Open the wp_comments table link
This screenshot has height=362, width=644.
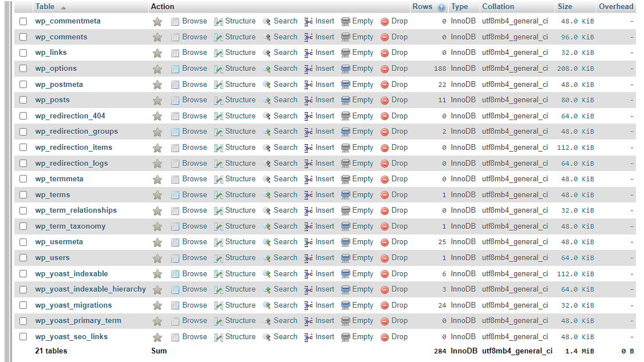(61, 37)
